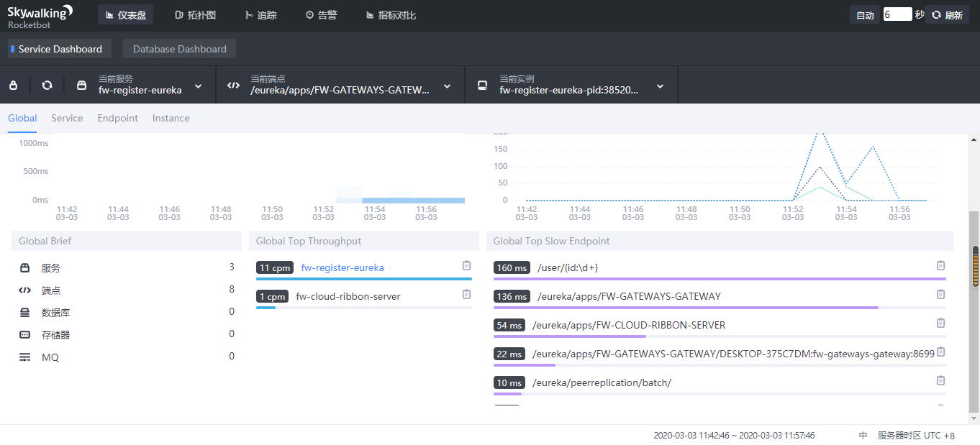Click the lock icon in selector bar

(x=13, y=86)
